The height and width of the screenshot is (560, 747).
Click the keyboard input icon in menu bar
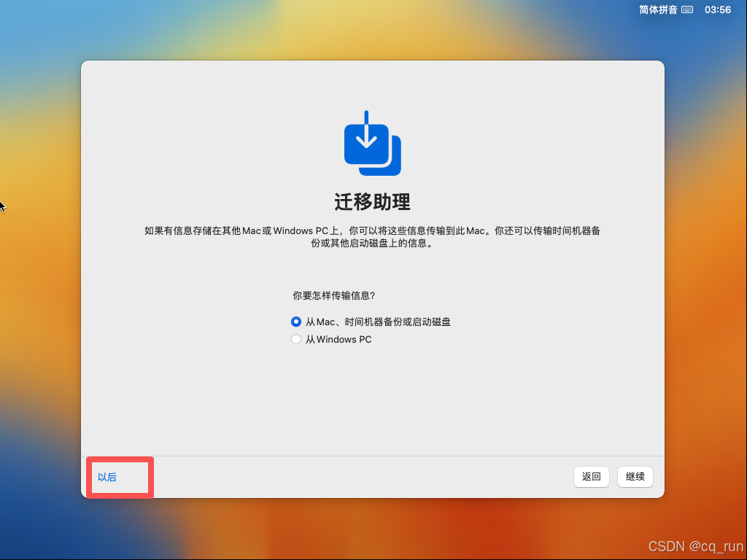click(x=687, y=9)
